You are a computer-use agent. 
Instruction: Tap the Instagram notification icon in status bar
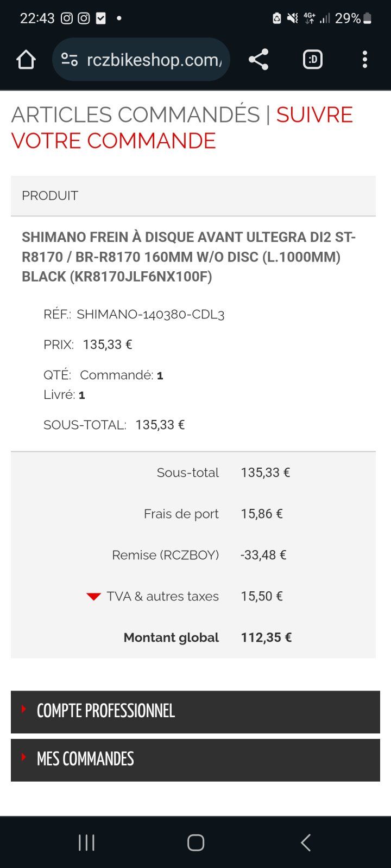[67, 18]
